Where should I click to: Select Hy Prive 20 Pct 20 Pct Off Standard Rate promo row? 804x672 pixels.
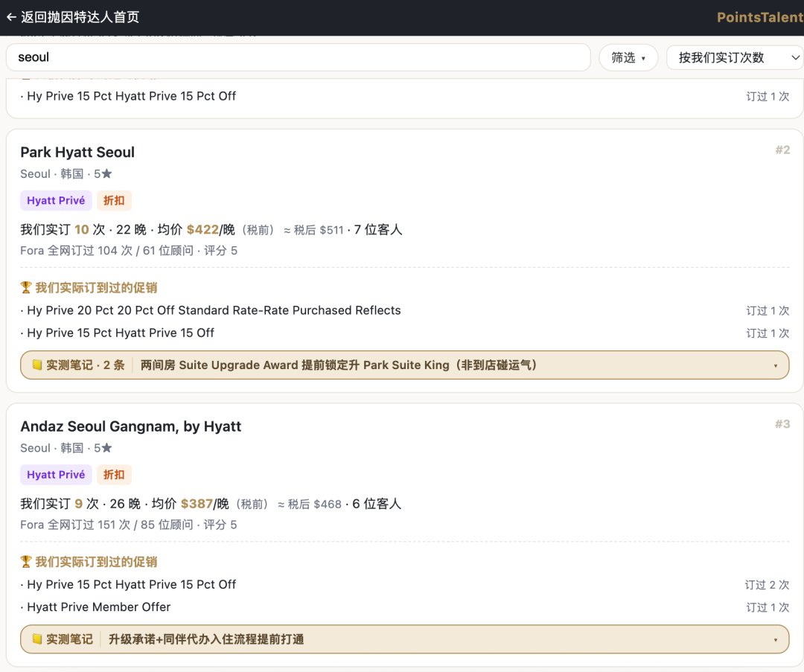click(404, 310)
